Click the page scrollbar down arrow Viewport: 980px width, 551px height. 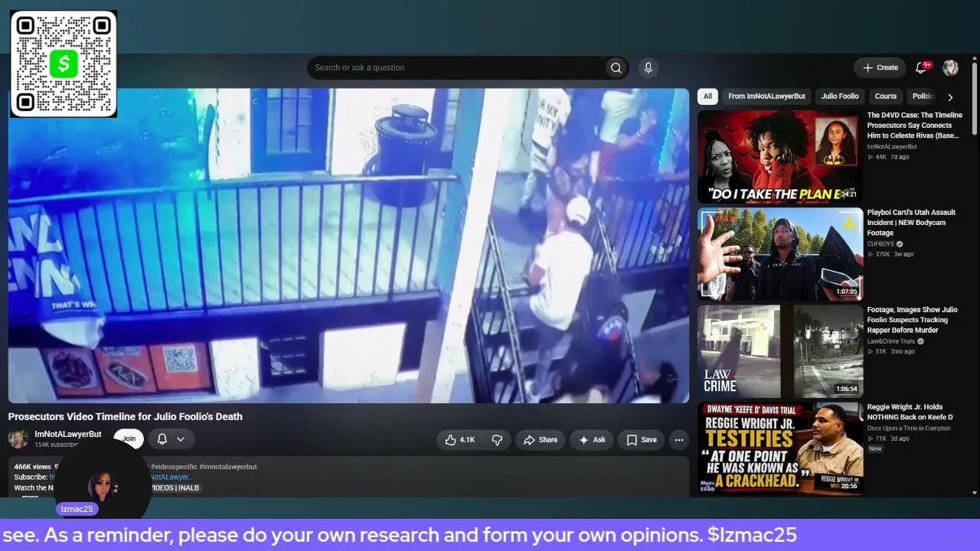pos(974,493)
